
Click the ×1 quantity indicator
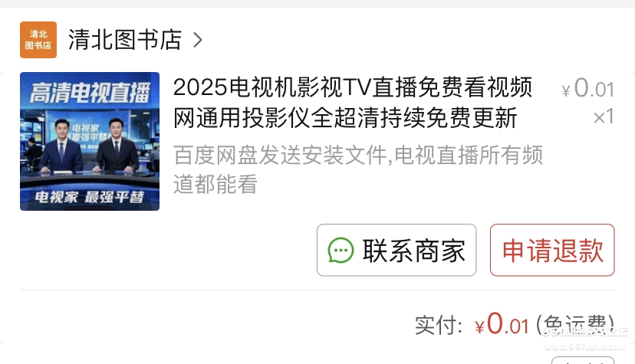pyautogui.click(x=604, y=117)
